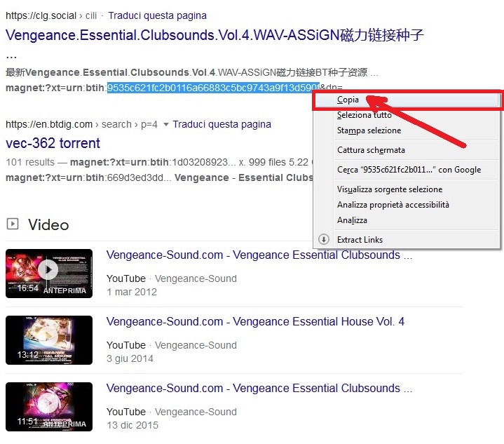The width and height of the screenshot is (504, 444).
Task: Open Vengeance Essential House Vol. 4 video link
Action: pyautogui.click(x=255, y=322)
